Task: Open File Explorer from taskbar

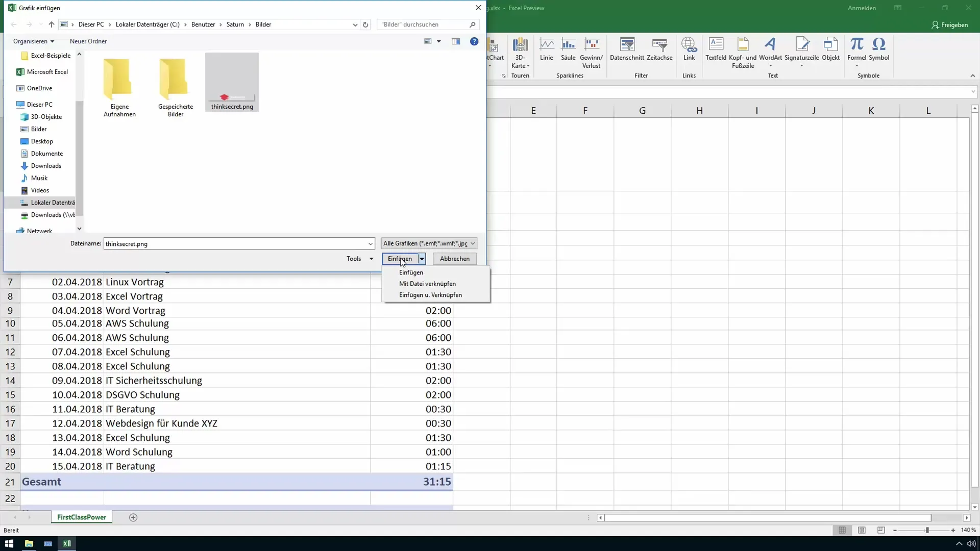Action: coord(29,543)
